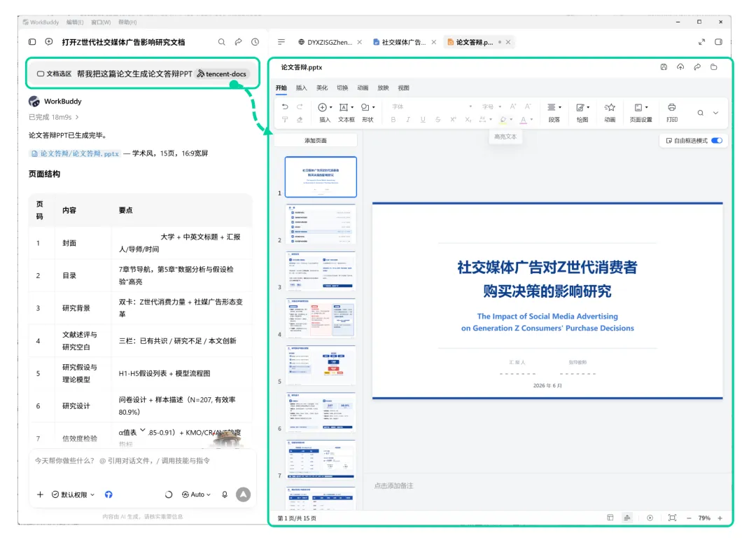Decrease the font size

(x=528, y=106)
